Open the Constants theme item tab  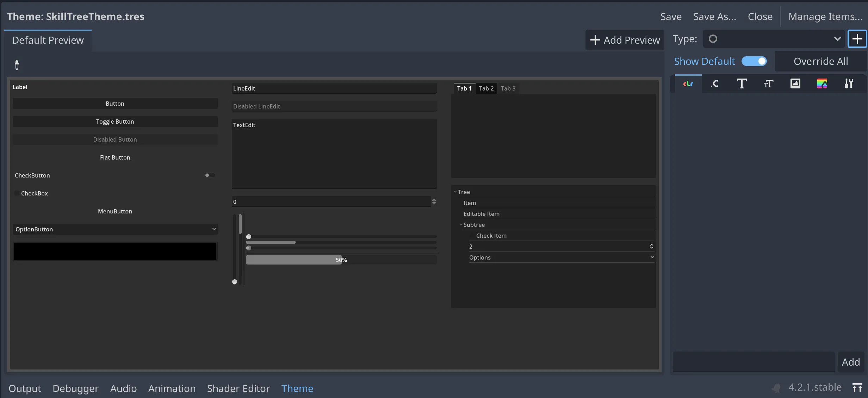(715, 84)
